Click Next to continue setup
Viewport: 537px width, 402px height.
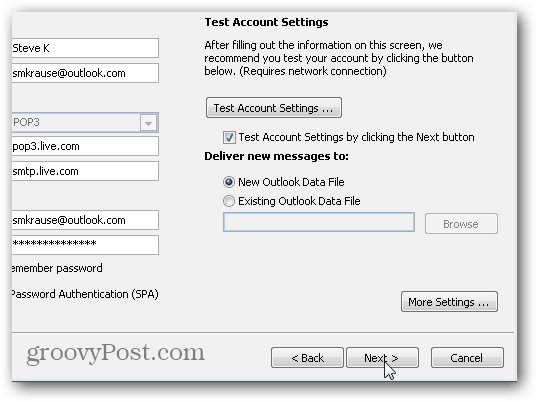[382, 358]
